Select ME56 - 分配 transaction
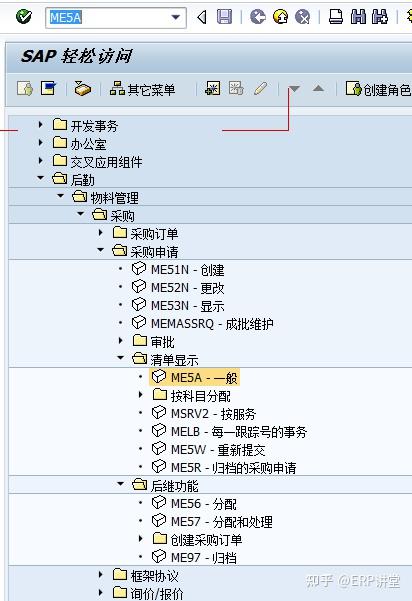 click(204, 504)
